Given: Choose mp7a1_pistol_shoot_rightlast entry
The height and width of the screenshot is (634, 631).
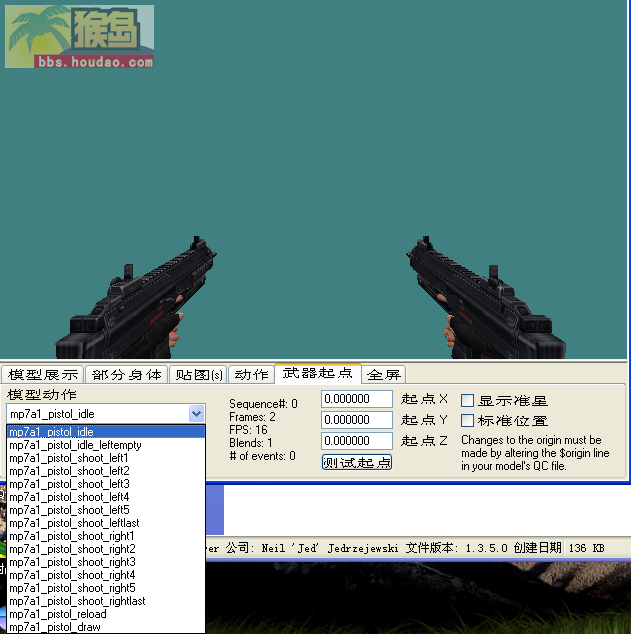Looking at the screenshot, I should tap(106, 601).
